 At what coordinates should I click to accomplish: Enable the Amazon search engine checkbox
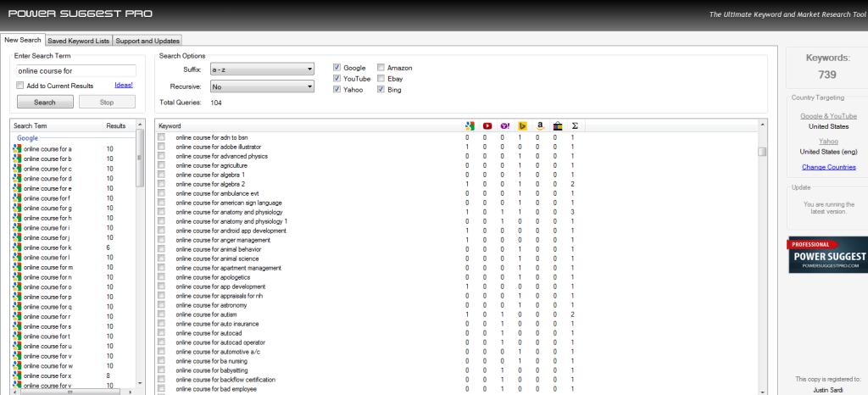[x=381, y=68]
